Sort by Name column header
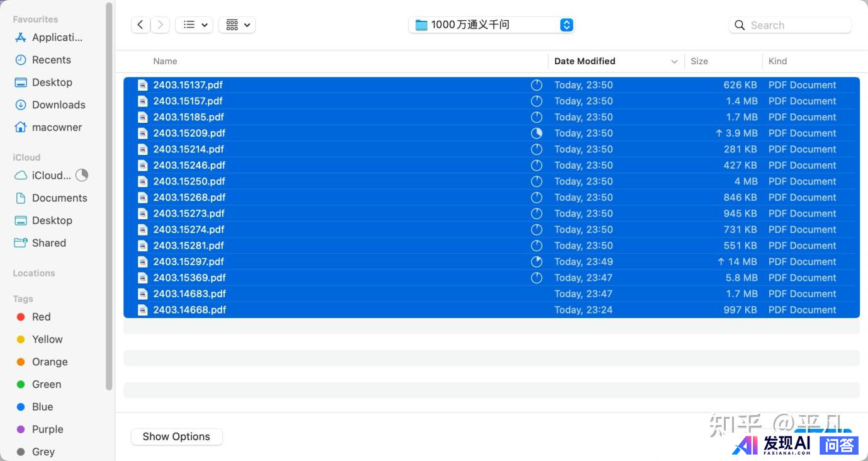868x461 pixels. click(165, 61)
